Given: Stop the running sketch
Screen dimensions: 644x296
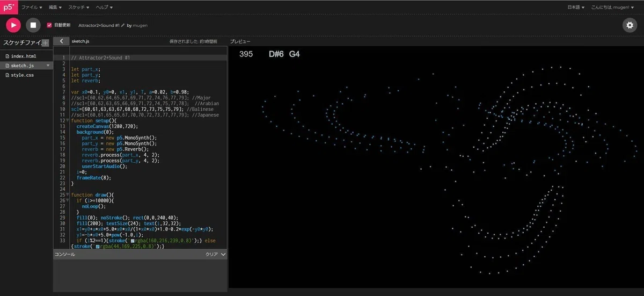Looking at the screenshot, I should point(33,25).
